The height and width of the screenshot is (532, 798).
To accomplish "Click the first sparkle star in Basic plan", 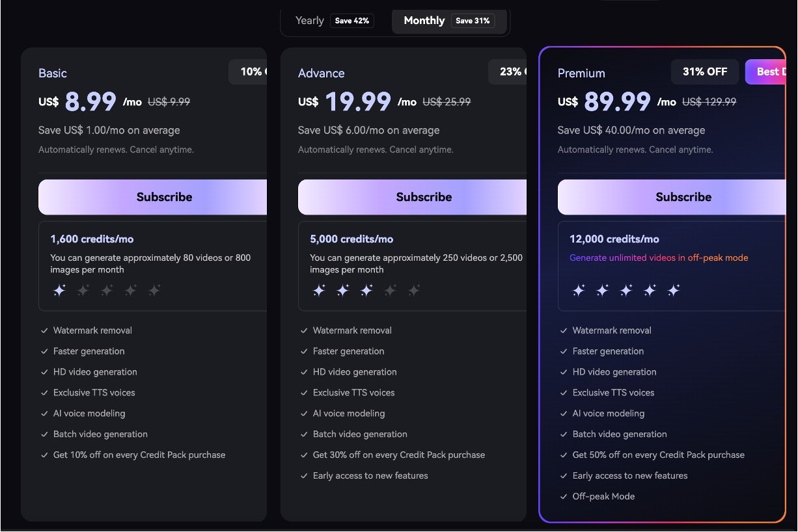I will click(59, 291).
